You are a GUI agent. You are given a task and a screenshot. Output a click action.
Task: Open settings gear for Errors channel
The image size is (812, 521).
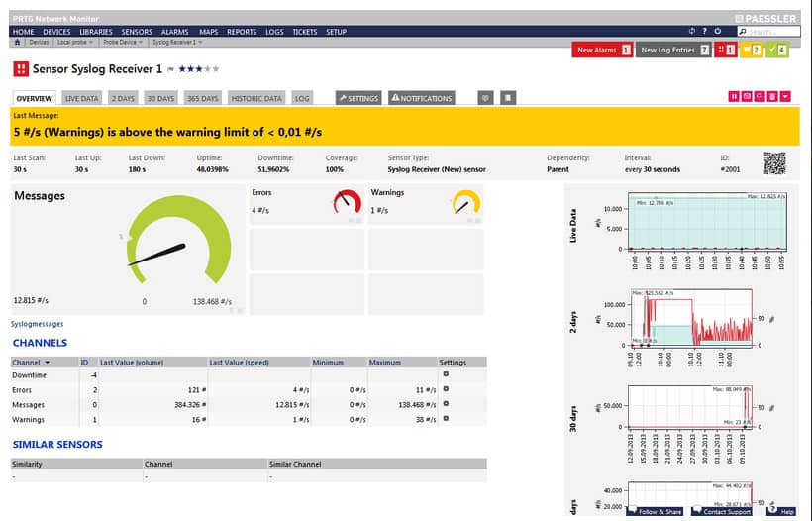(x=446, y=389)
